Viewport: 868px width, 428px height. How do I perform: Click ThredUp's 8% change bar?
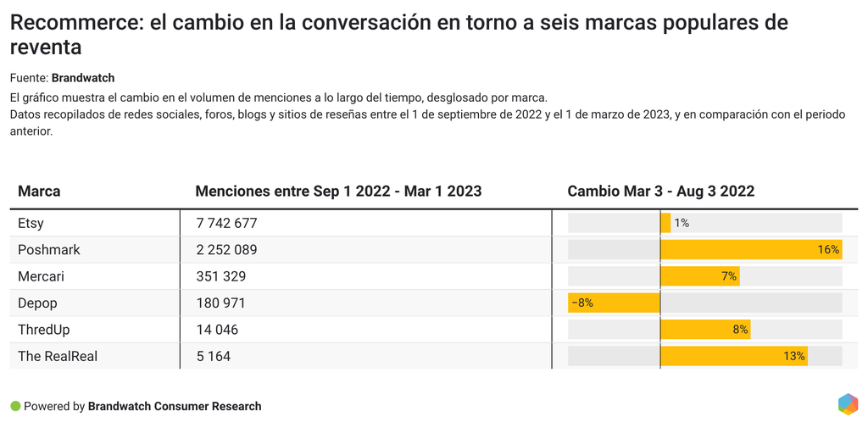[x=705, y=330]
